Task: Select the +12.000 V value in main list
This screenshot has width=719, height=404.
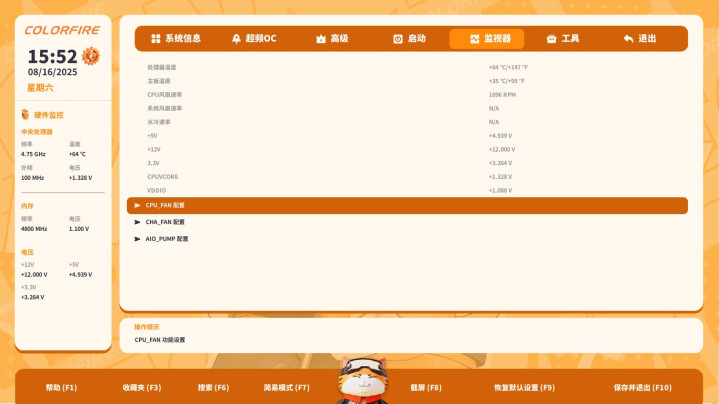Action: pos(502,149)
